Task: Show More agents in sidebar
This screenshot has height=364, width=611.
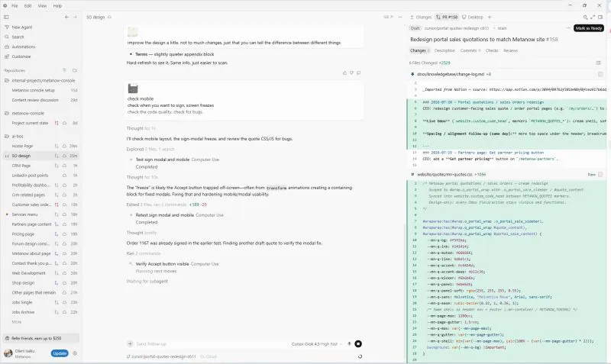Action: tap(16, 322)
